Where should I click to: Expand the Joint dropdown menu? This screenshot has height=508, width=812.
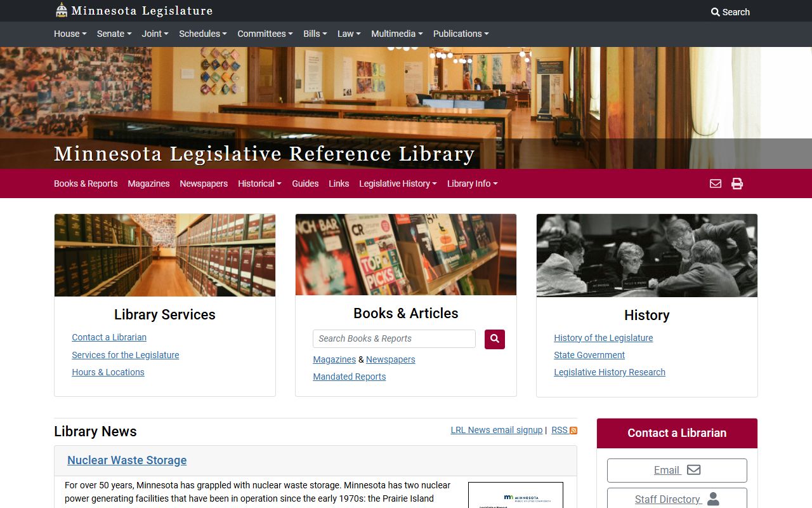(155, 34)
